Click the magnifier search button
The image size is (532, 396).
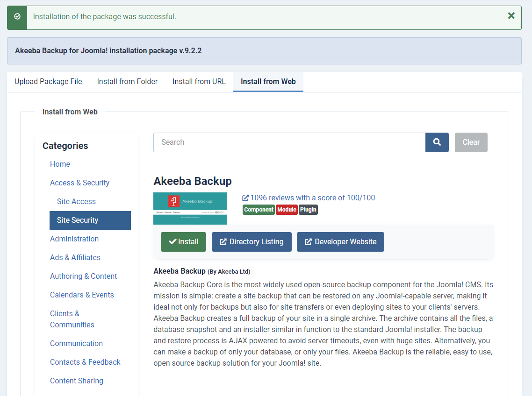pyautogui.click(x=437, y=142)
